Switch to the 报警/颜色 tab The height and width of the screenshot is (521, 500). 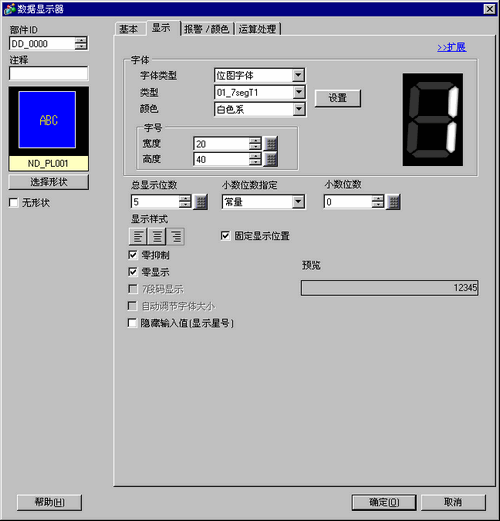point(207,29)
